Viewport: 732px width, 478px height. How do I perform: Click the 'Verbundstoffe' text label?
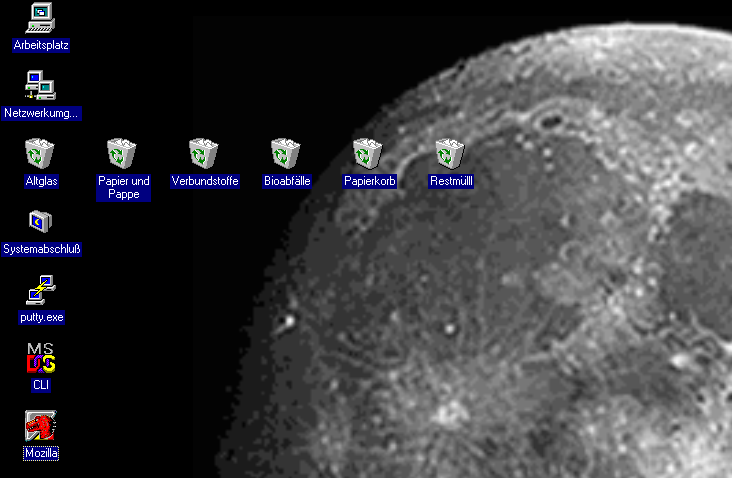point(205,181)
